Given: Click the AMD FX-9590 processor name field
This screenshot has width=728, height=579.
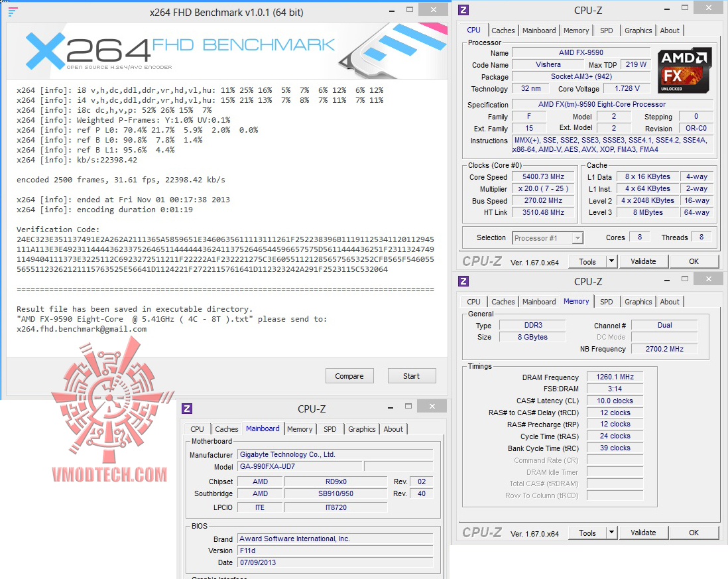Looking at the screenshot, I should pos(581,52).
